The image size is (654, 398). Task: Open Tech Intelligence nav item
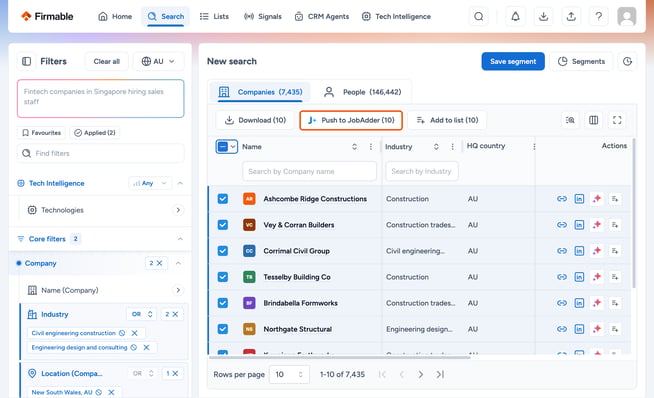[x=396, y=16]
